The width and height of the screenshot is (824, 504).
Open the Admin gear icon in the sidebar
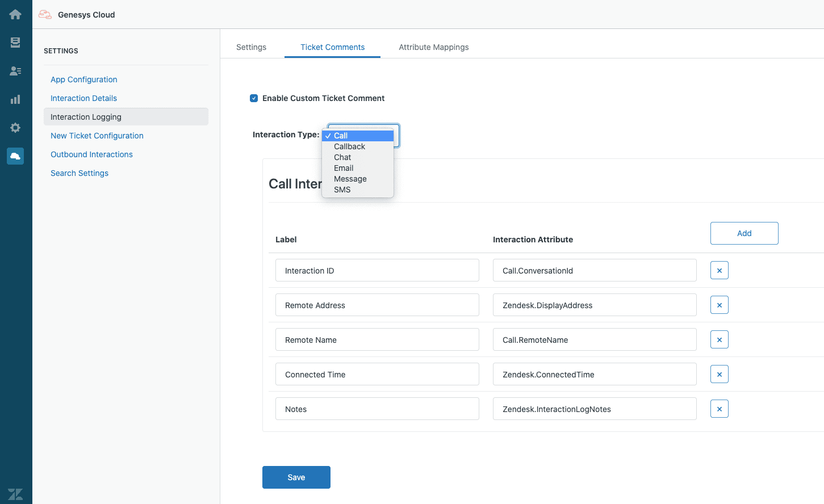click(x=15, y=128)
